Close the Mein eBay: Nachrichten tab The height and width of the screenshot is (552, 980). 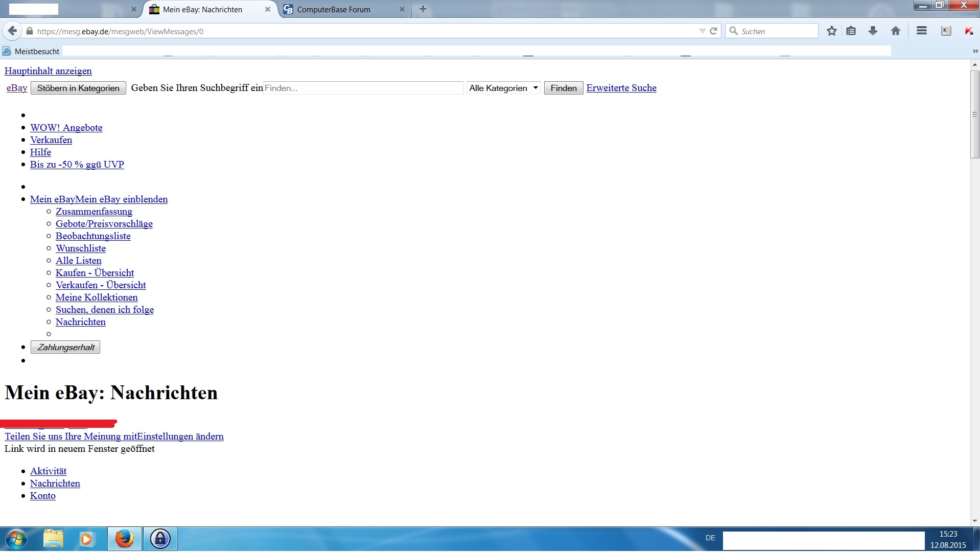coord(267,9)
